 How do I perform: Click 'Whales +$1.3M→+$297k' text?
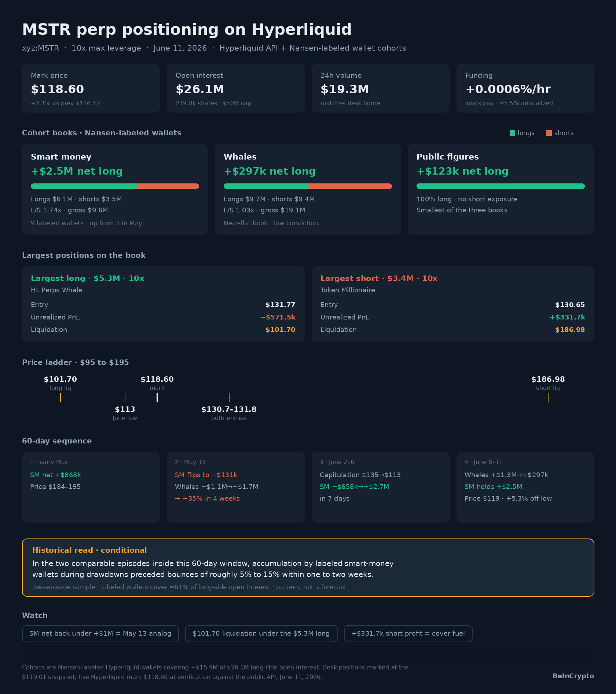506,475
